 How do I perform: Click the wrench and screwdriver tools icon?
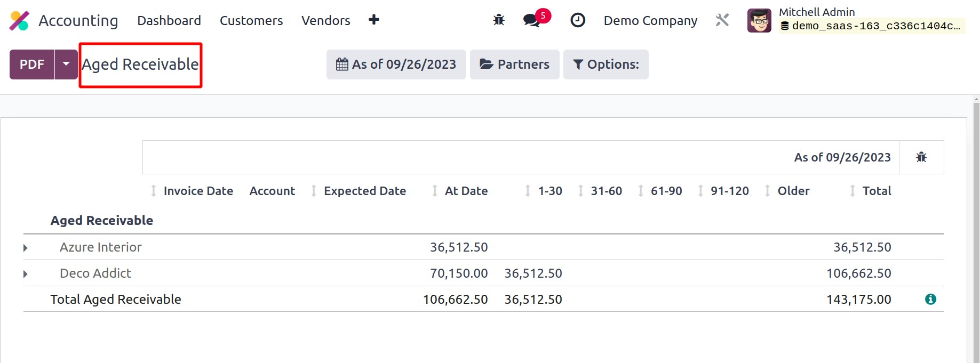pyautogui.click(x=722, y=20)
